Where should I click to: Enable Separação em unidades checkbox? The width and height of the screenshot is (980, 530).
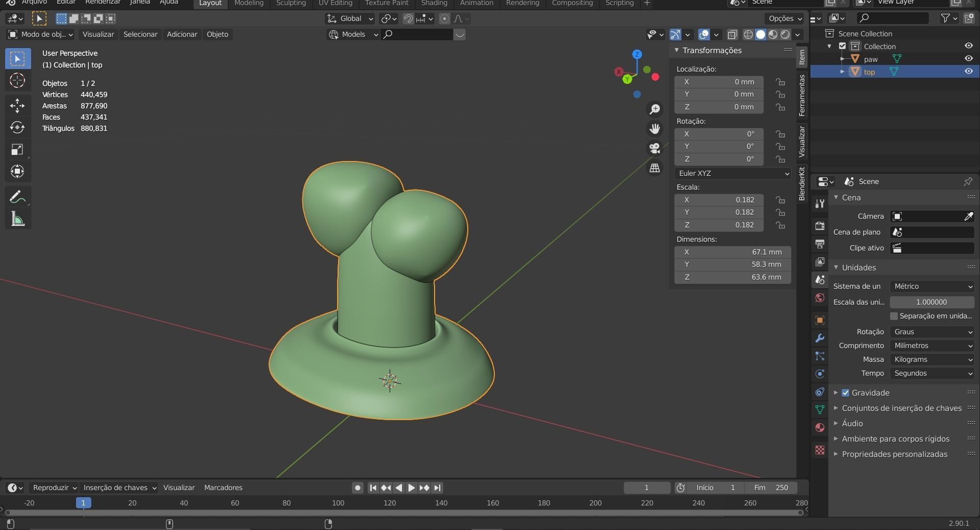[894, 316]
